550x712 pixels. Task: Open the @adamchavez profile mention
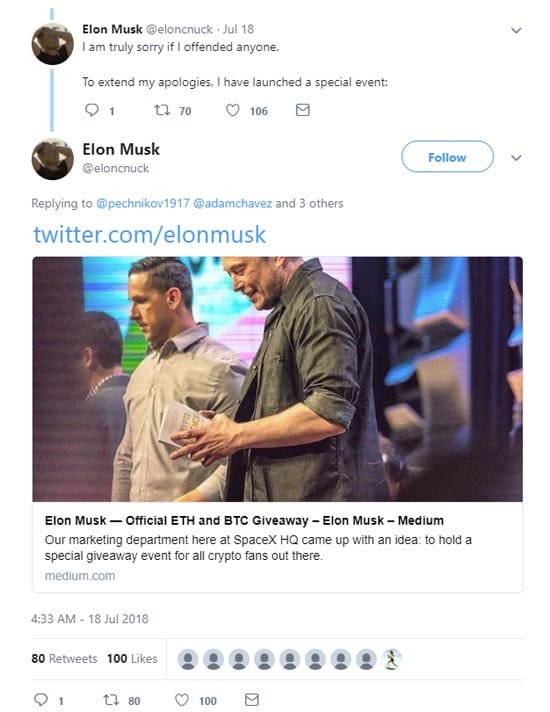point(233,203)
